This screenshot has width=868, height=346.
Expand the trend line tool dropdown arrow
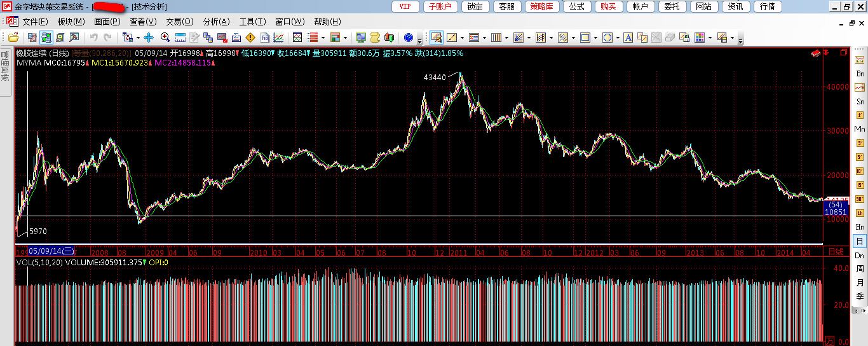[462, 38]
